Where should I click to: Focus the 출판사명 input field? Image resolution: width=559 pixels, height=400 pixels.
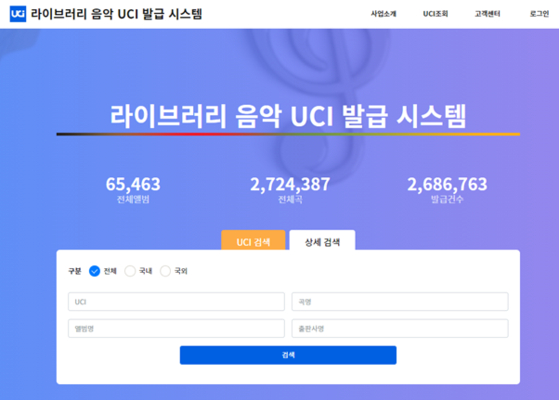pos(400,328)
